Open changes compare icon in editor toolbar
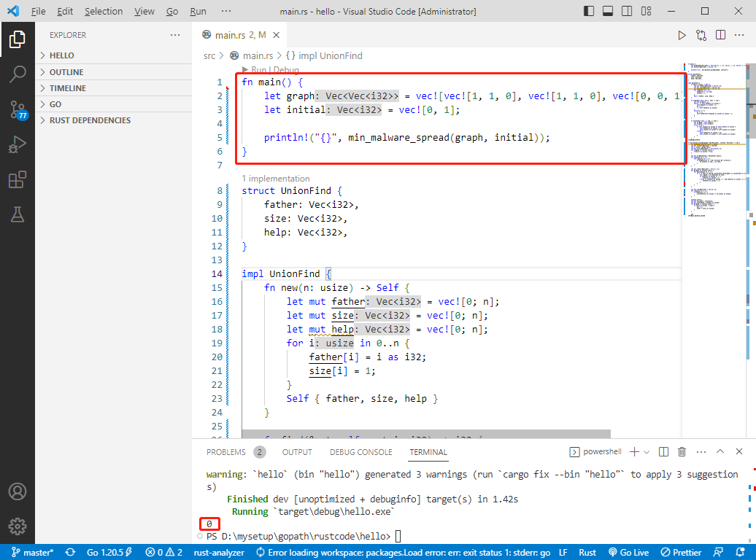 pos(701,35)
